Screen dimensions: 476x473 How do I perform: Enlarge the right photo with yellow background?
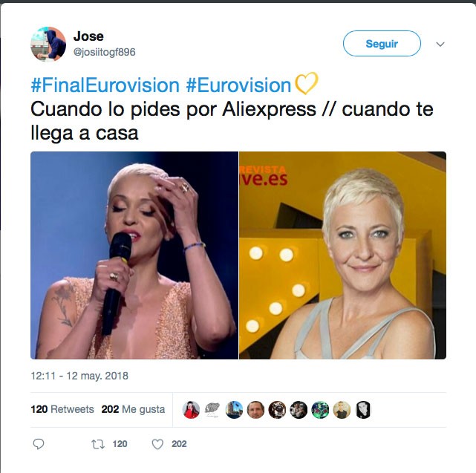(343, 255)
